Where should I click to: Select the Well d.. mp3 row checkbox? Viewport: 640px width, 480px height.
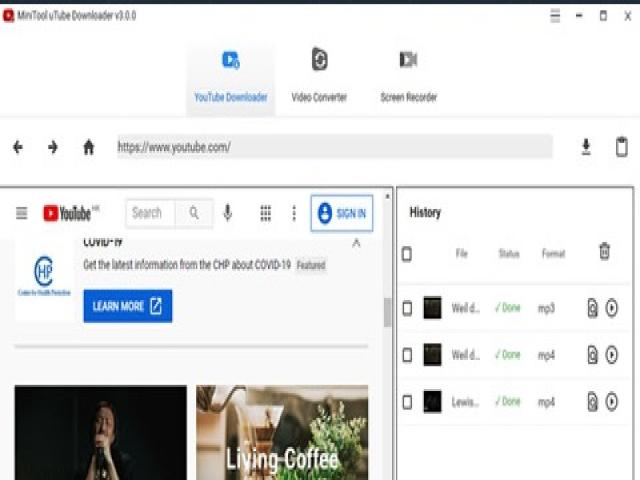(407, 308)
